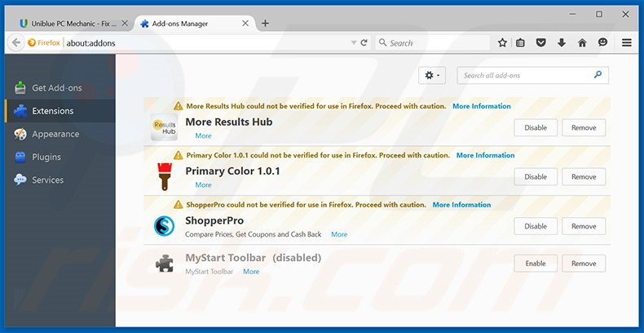Viewport: 644px width, 333px height.
Task: Focus the browser Search field
Action: point(433,42)
